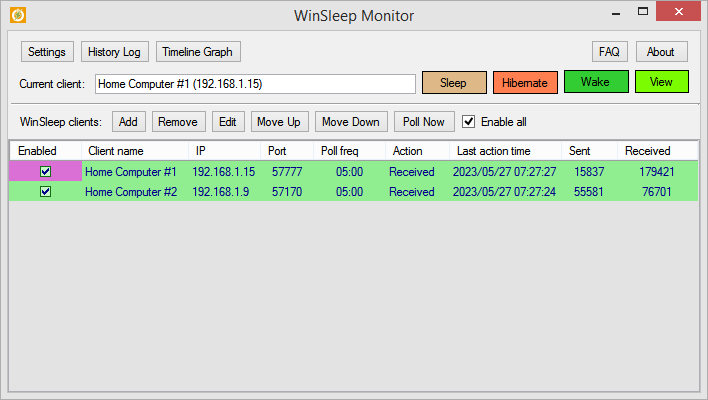Click the Last action time column header

[506, 151]
